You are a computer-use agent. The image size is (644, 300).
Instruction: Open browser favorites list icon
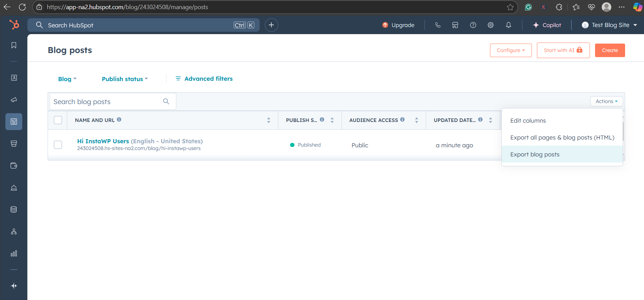pos(576,7)
